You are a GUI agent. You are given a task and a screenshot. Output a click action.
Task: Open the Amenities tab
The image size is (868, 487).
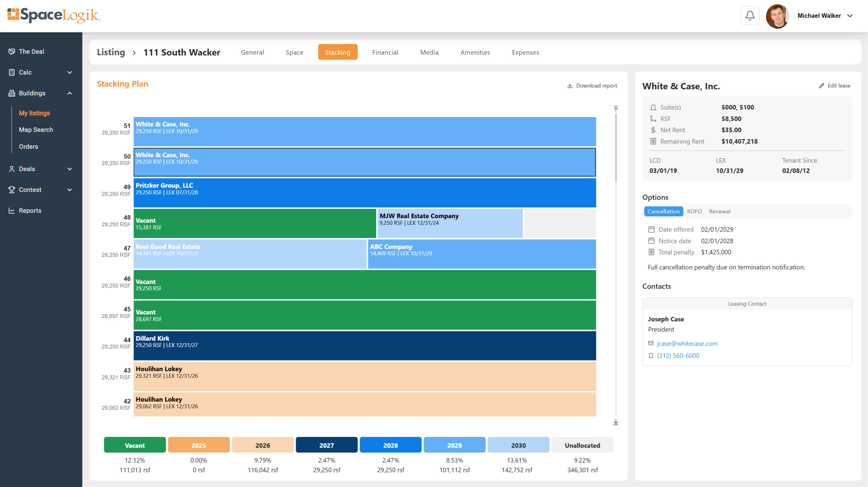(475, 52)
